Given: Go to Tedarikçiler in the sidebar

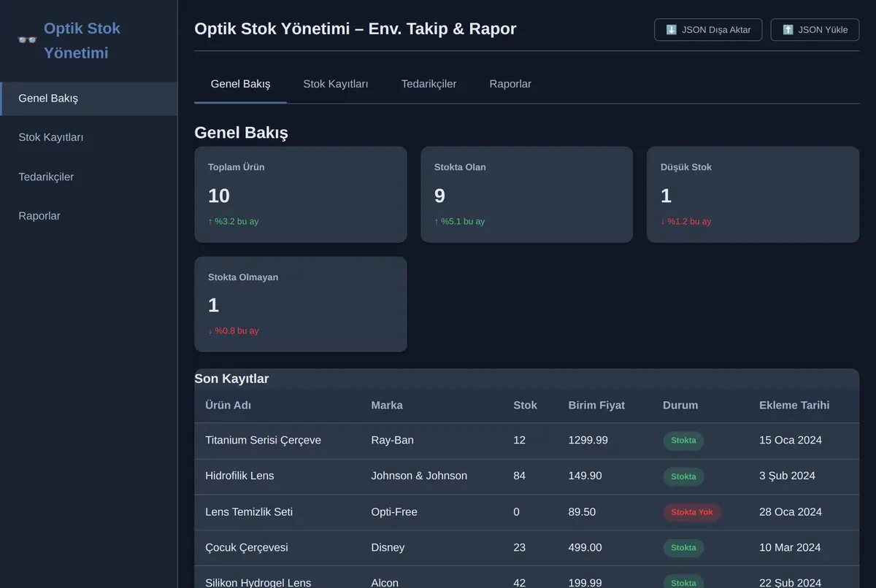Looking at the screenshot, I should pyautogui.click(x=88, y=177).
